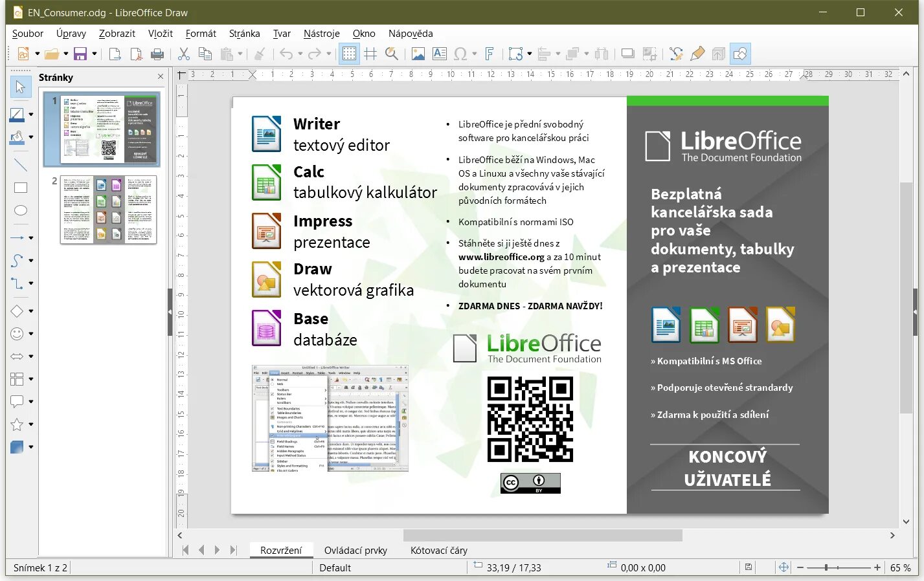
Task: Insert Fontwork text
Action: tap(490, 54)
